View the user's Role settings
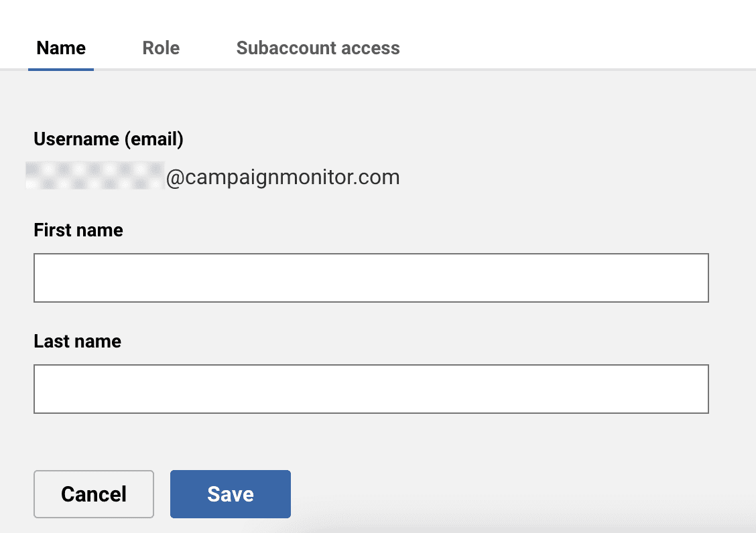Image resolution: width=756 pixels, height=533 pixels. click(x=161, y=48)
